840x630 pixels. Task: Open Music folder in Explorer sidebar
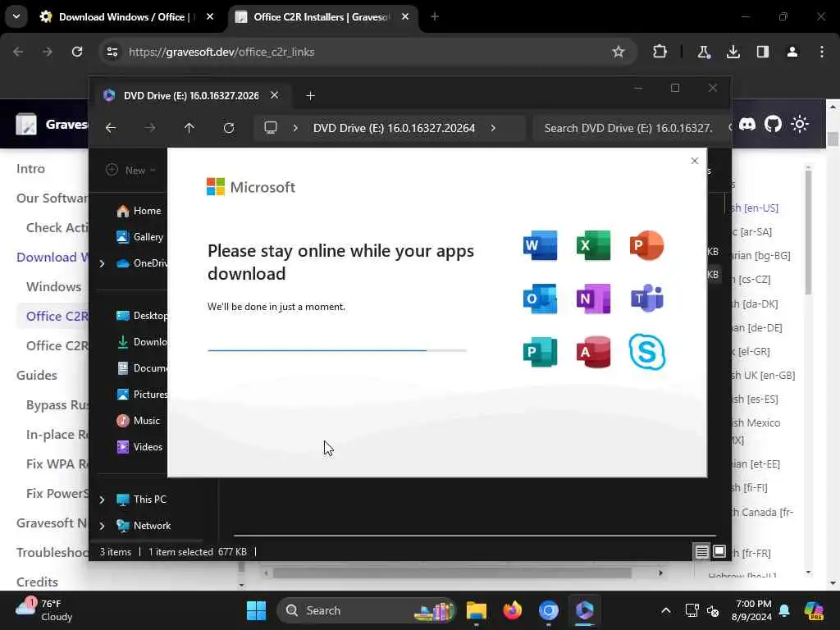[x=138, y=421]
